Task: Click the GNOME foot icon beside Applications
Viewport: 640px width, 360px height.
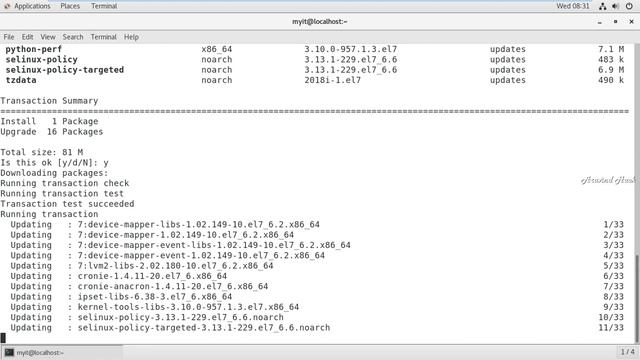Action: point(7,6)
